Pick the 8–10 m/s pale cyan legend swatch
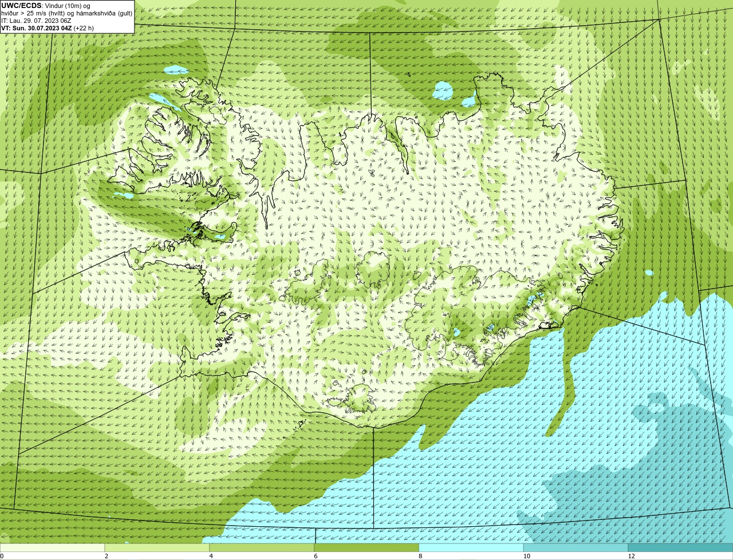The height and width of the screenshot is (560, 733). click(471, 547)
